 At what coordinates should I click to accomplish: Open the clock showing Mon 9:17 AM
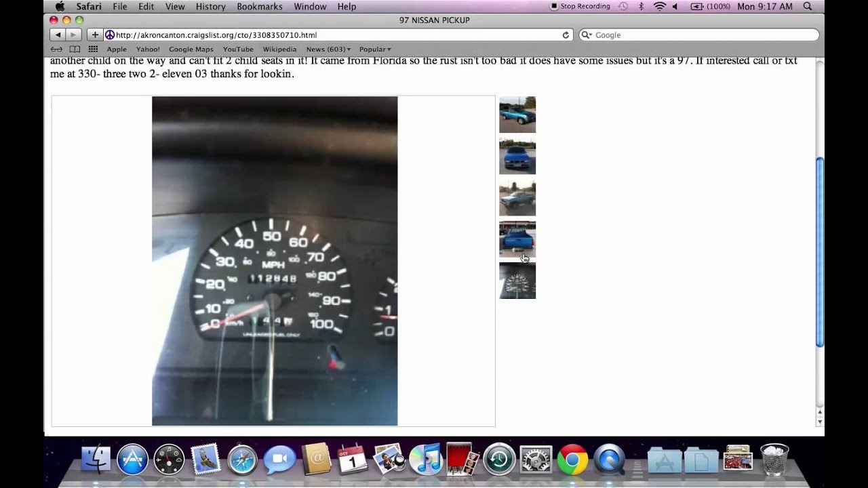(x=765, y=7)
